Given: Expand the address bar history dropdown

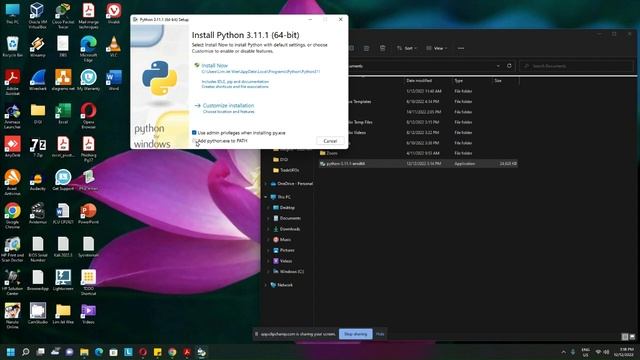Looking at the screenshot, I should [x=498, y=66].
